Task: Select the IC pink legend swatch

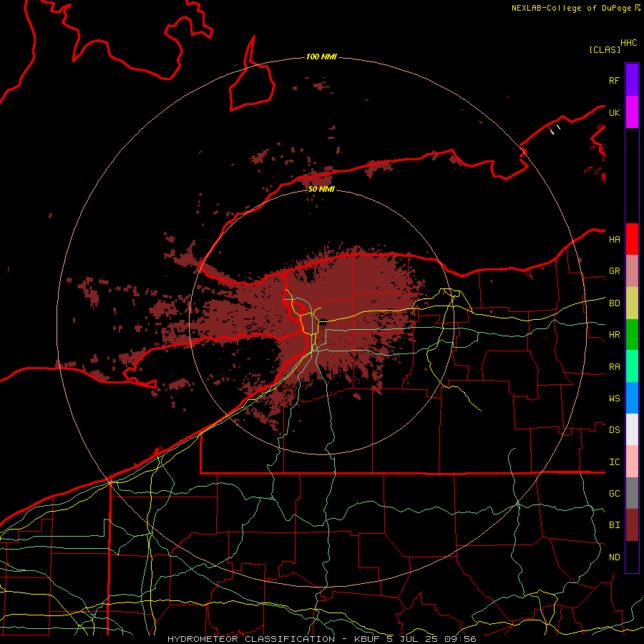Action: pos(632,462)
